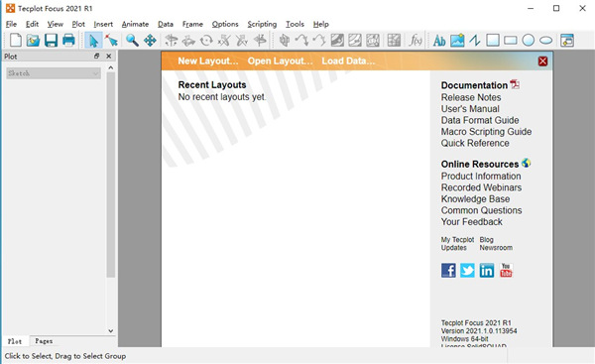
Task: Click the Save floppy disk icon
Action: [x=51, y=40]
